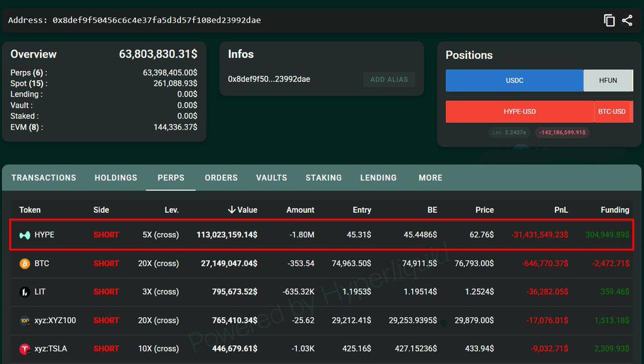Click the Positions panel heading
Viewport: 644px width, 364px height.
coord(469,55)
